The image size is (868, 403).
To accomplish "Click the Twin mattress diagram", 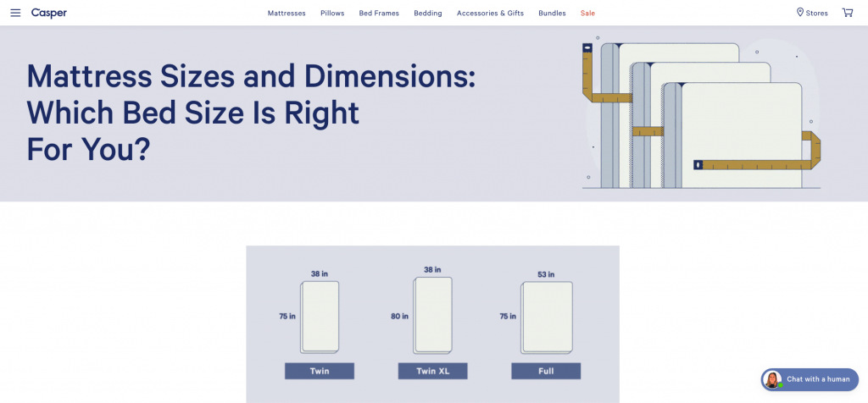I will tap(320, 317).
